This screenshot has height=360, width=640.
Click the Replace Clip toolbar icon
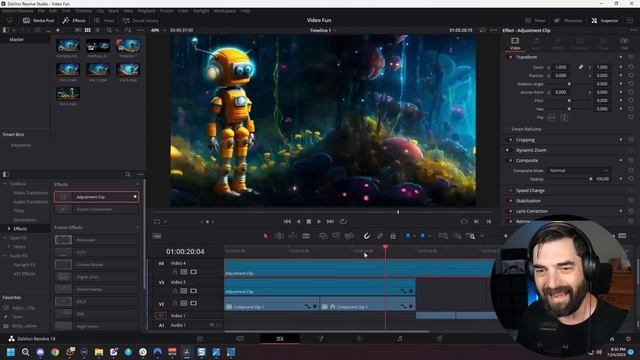click(349, 236)
